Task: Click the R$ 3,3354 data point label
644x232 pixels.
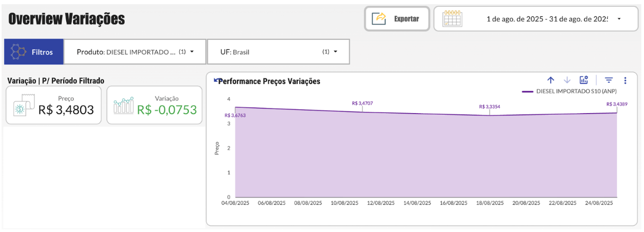Action: pos(489,107)
